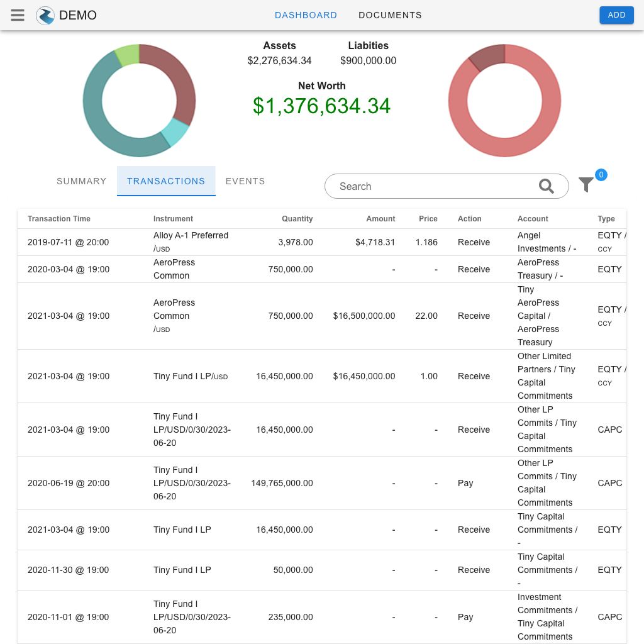Select the Transactions tab
Screen dimensions: 644x644
click(166, 181)
